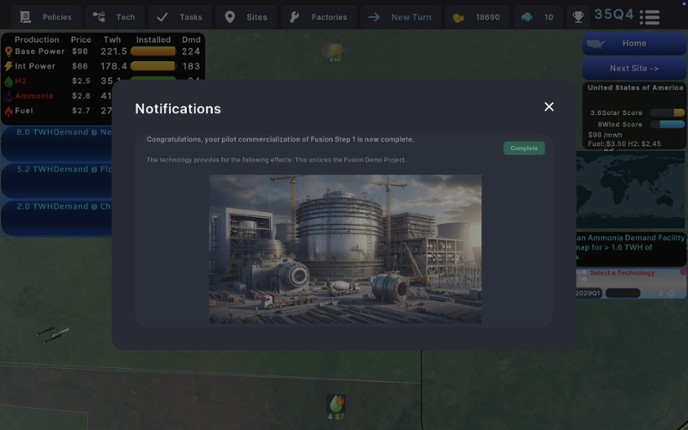Open the hamburger list menu
Image resolution: width=688 pixels, height=430 pixels.
(x=650, y=17)
